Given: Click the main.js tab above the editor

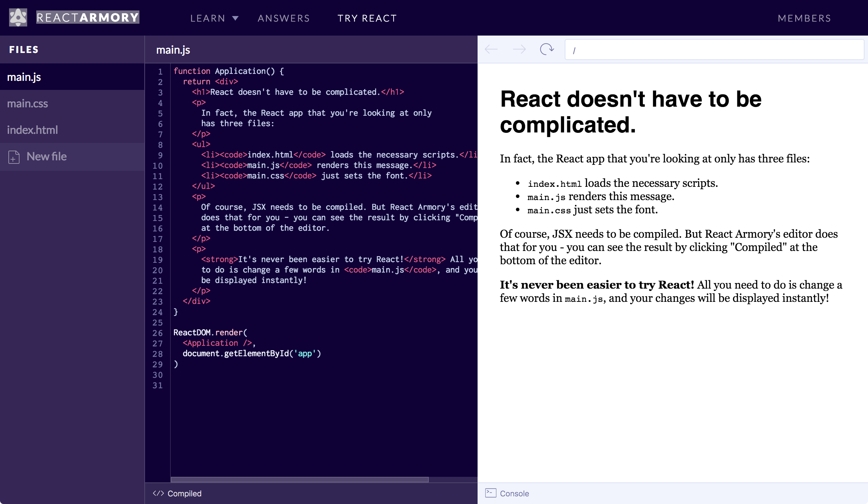Looking at the screenshot, I should click(x=173, y=49).
